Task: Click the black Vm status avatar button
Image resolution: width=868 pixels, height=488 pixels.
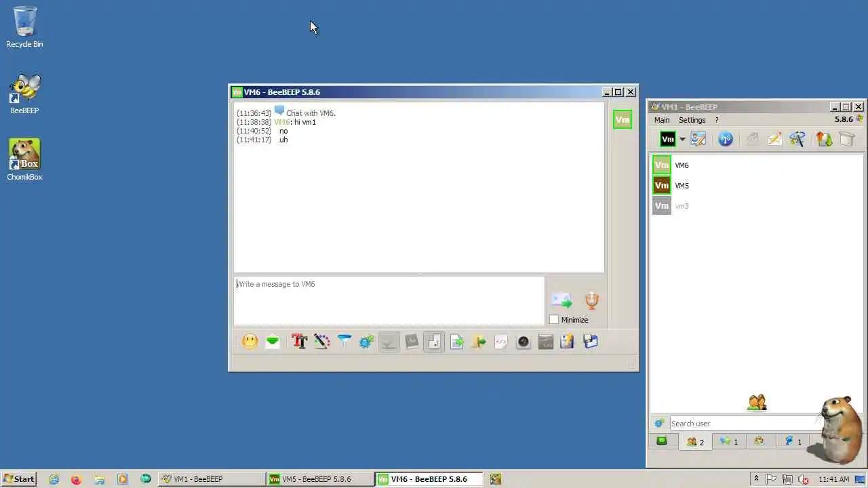Action: pos(668,139)
